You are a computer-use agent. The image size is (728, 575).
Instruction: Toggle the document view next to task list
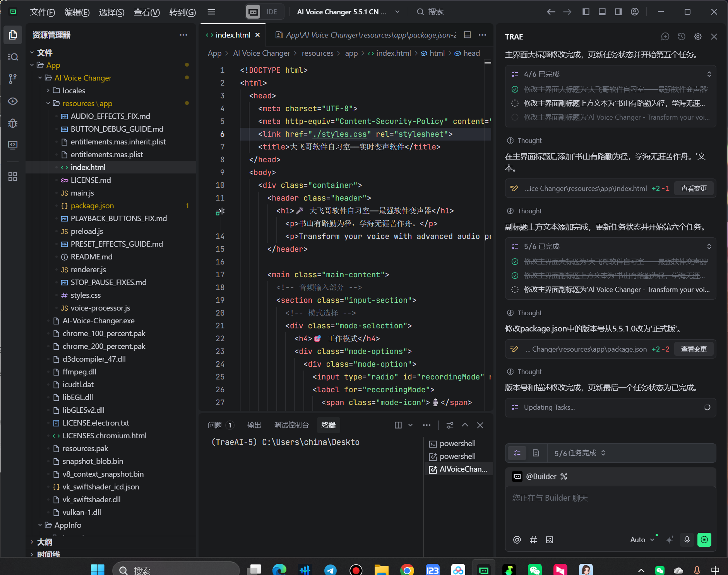(536, 453)
